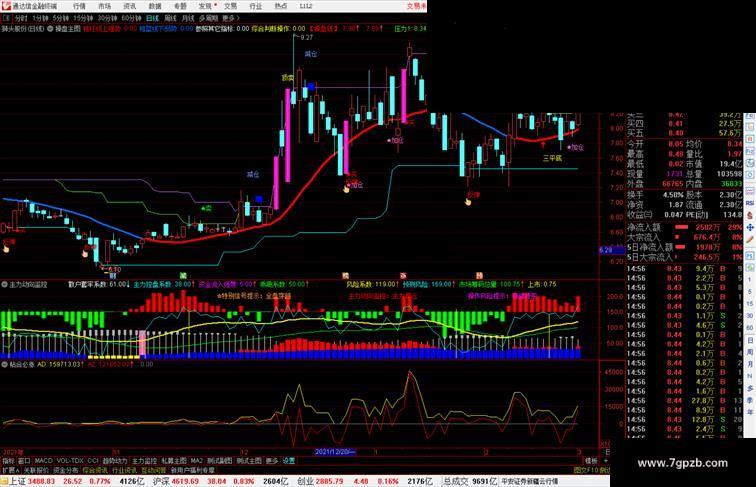Select the pencil drawing tool icon
This screenshot has width=756, height=487.
point(750,239)
